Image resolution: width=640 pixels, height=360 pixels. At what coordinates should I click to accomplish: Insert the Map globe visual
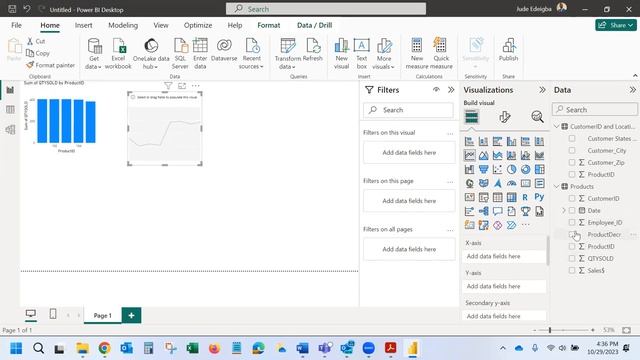(469, 183)
